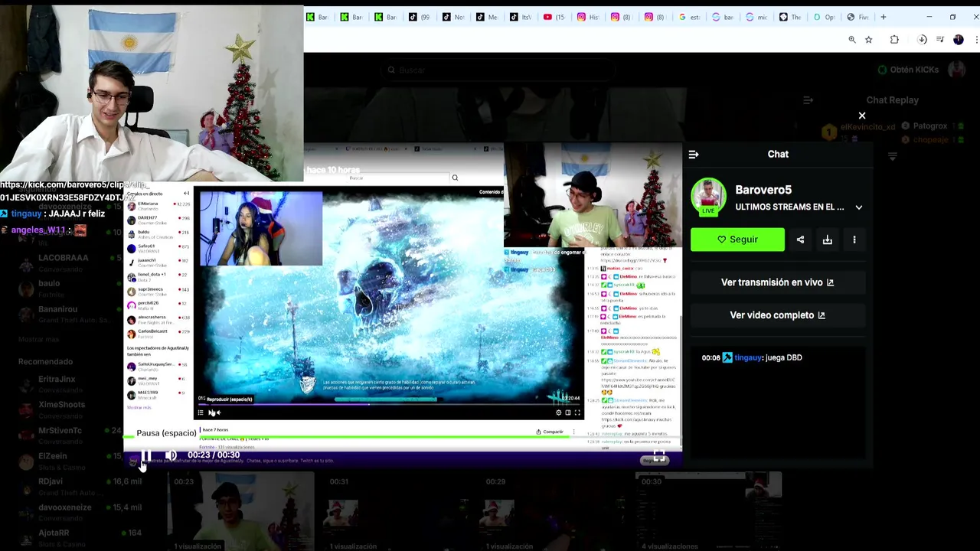Click the search magnifier in the inner Twitch page

tap(455, 178)
